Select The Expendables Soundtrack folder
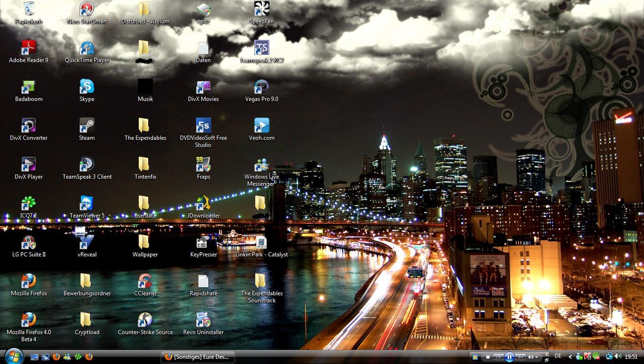Screen dimensions: 644x364 coord(261,282)
